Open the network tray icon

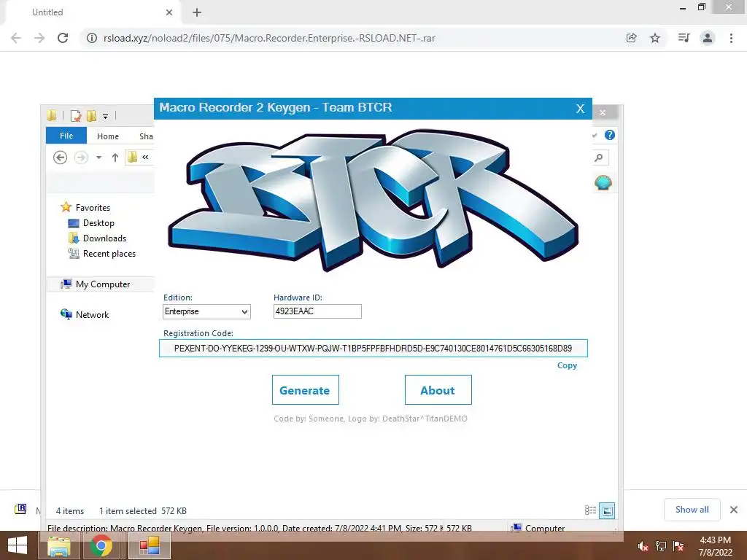tap(661, 545)
